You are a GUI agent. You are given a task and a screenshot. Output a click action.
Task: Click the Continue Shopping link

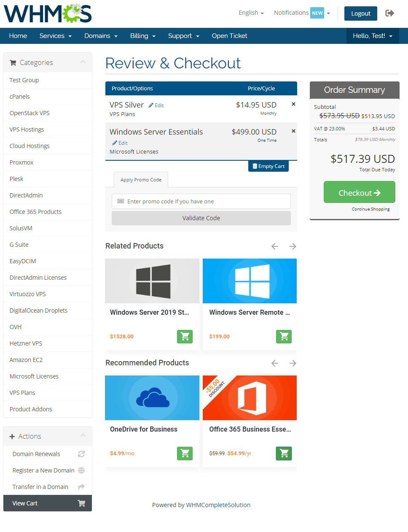point(371,209)
